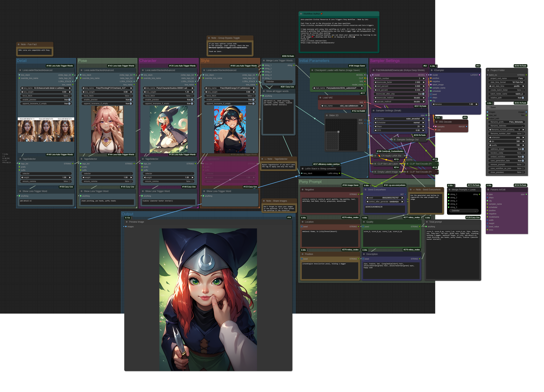This screenshot has height=392, width=544.
Task: Toggle embed_workflow in the Save node
Action: [523, 157]
